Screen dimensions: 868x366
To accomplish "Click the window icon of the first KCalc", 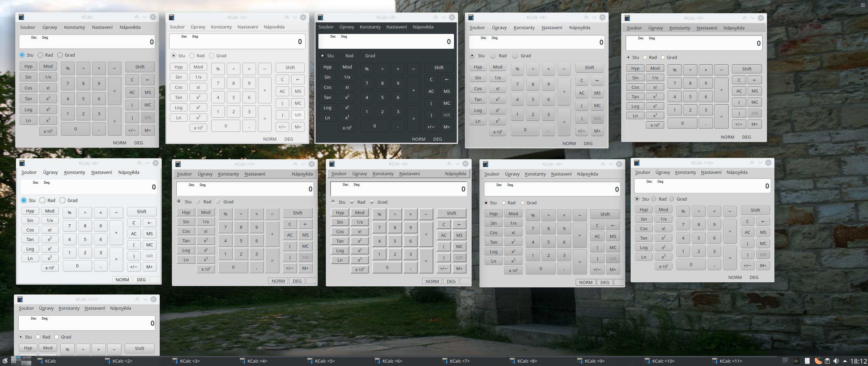I will (21, 17).
